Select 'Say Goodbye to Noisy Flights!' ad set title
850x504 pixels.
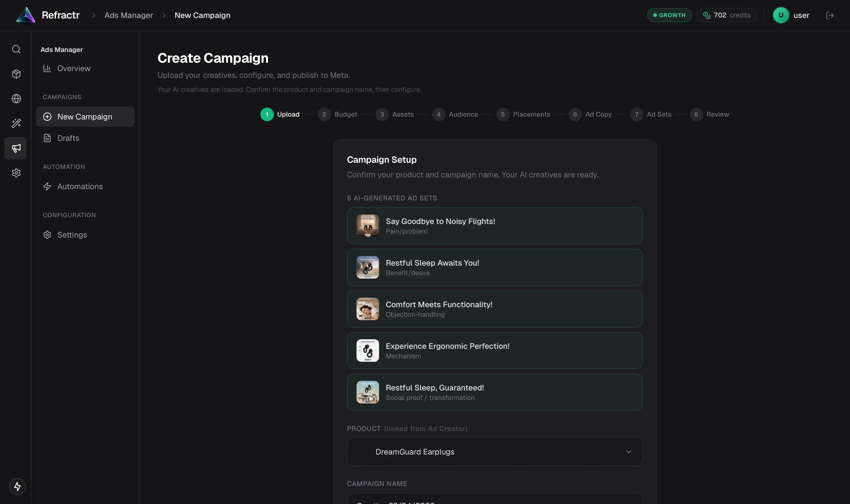[440, 221]
